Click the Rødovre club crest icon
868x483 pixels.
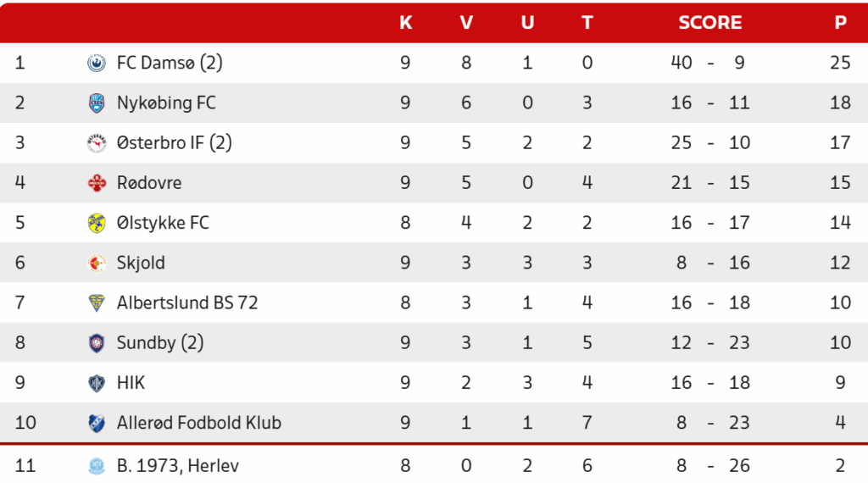97,183
